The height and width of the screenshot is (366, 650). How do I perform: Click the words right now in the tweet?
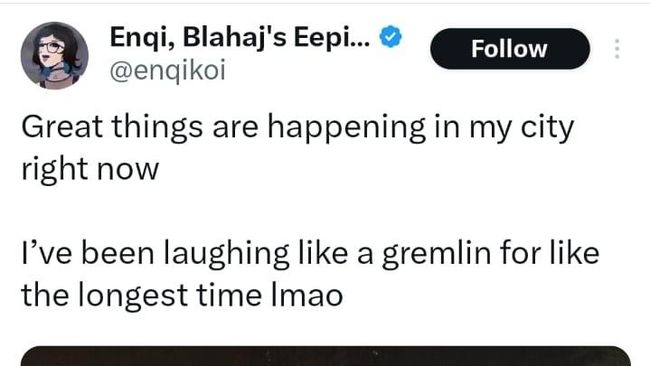(x=90, y=170)
